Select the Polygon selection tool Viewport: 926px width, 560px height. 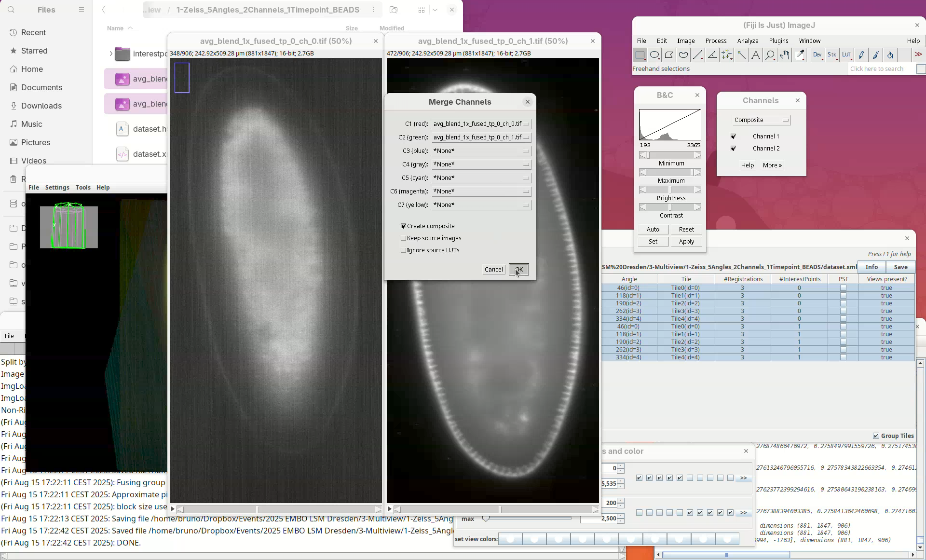[x=669, y=55]
